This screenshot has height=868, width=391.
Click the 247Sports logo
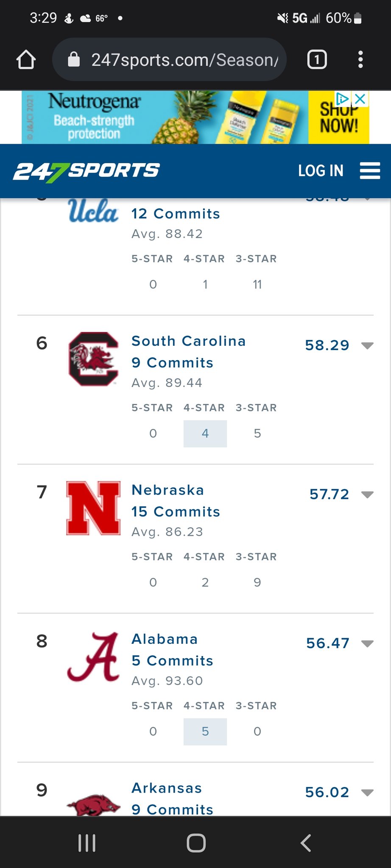[86, 172]
